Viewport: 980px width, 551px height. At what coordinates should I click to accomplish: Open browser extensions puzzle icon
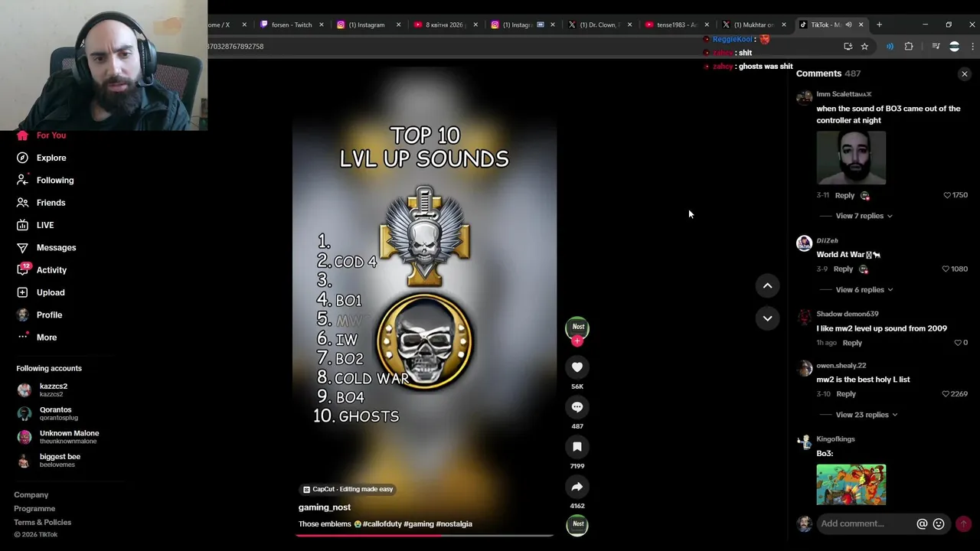coord(909,47)
